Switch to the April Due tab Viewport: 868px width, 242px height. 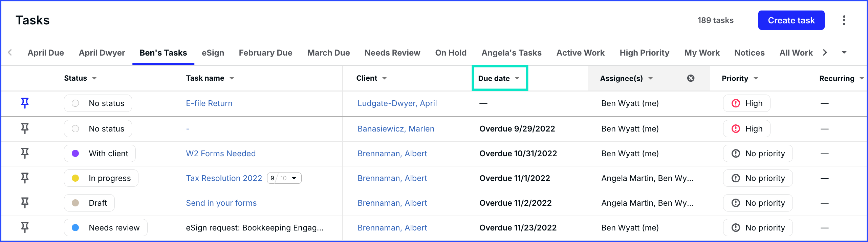click(x=46, y=53)
